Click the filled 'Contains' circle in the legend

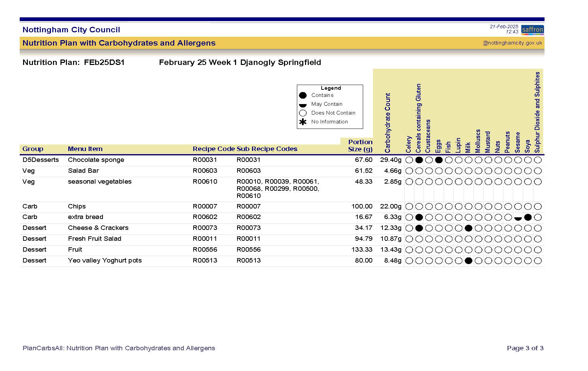pyautogui.click(x=303, y=96)
